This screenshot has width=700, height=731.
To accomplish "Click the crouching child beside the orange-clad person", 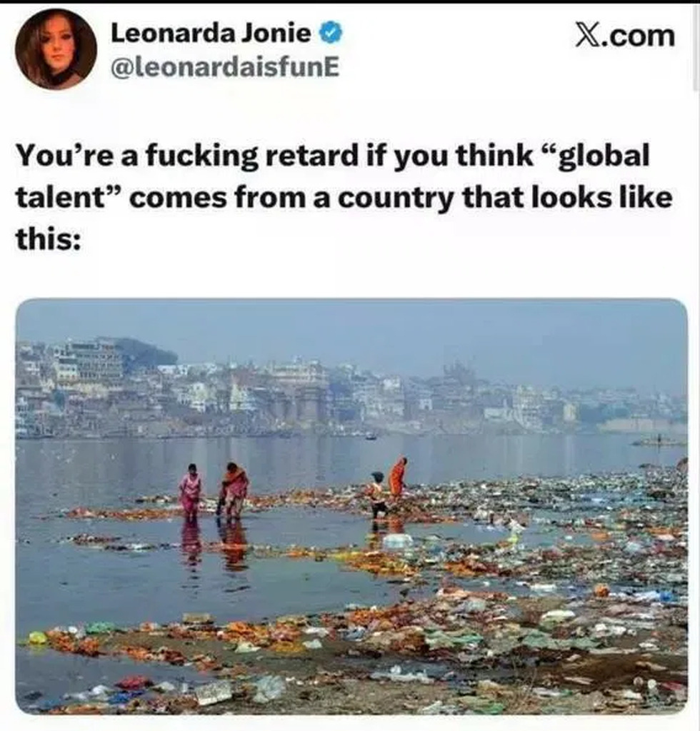I will pos(377,495).
